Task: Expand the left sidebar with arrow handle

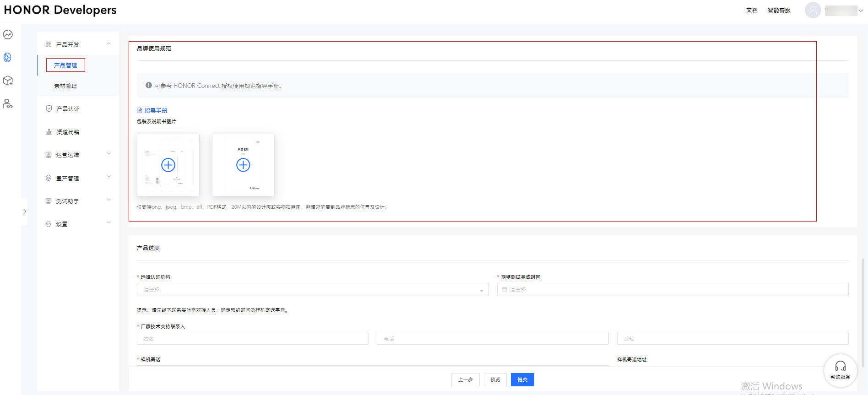Action: 25,211
